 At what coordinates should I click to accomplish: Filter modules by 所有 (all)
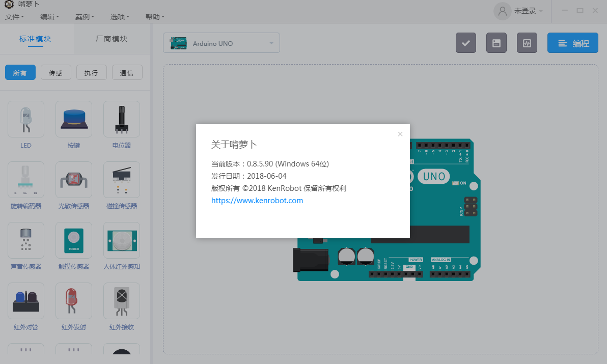[x=20, y=73]
